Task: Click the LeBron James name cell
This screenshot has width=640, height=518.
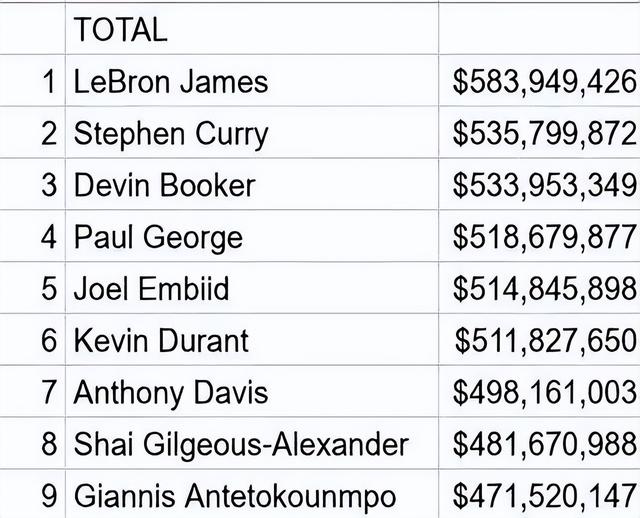Action: click(x=252, y=80)
